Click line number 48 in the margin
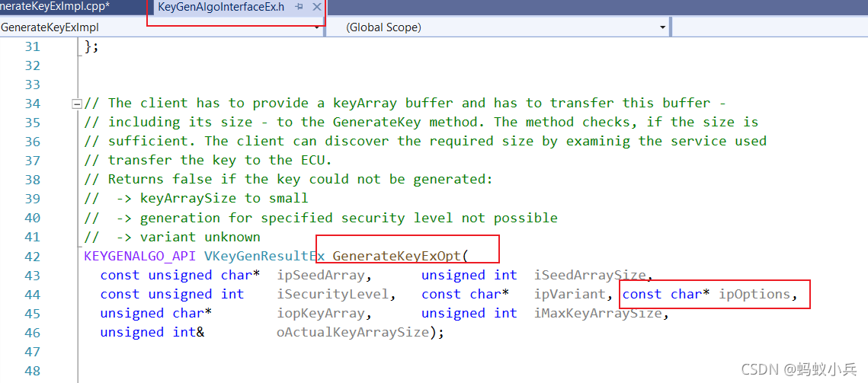This screenshot has height=383, width=868. pyautogui.click(x=33, y=370)
